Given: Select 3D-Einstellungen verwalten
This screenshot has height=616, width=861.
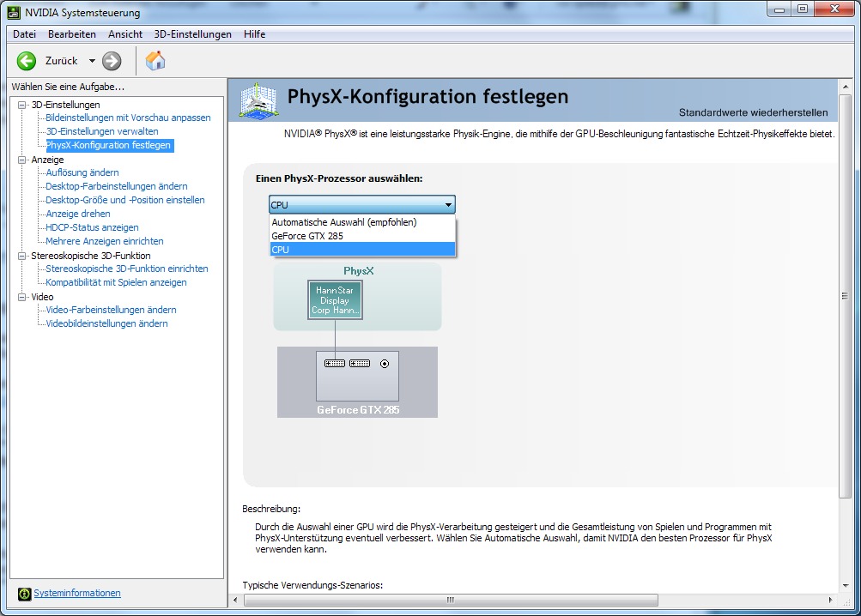Looking at the screenshot, I should 102,131.
